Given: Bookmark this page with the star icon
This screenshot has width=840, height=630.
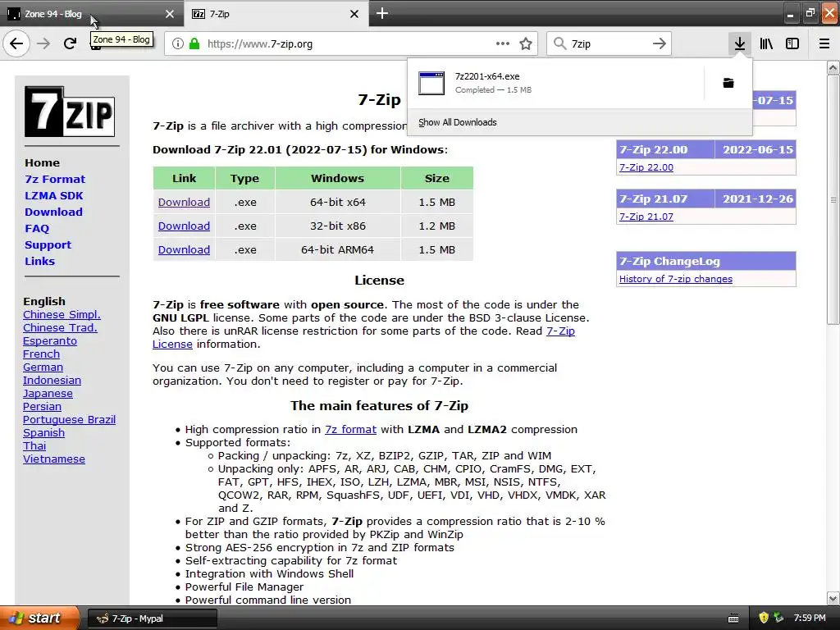Looking at the screenshot, I should tap(526, 43).
